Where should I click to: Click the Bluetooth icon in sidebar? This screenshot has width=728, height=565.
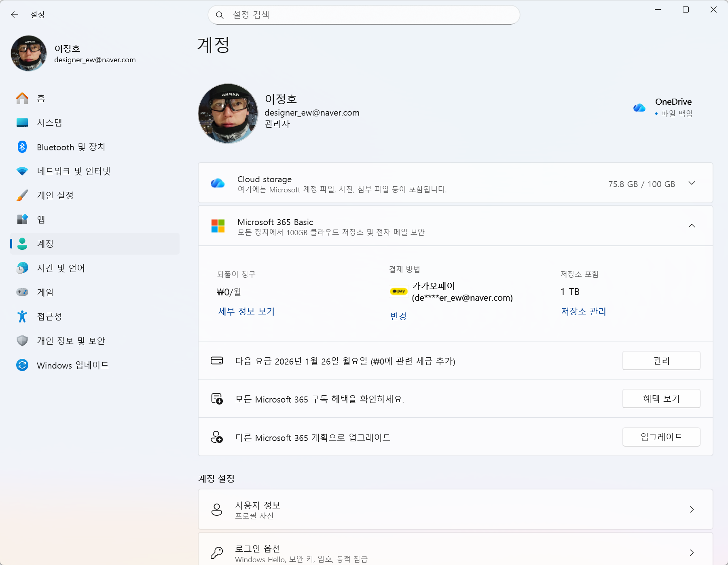coord(22,147)
